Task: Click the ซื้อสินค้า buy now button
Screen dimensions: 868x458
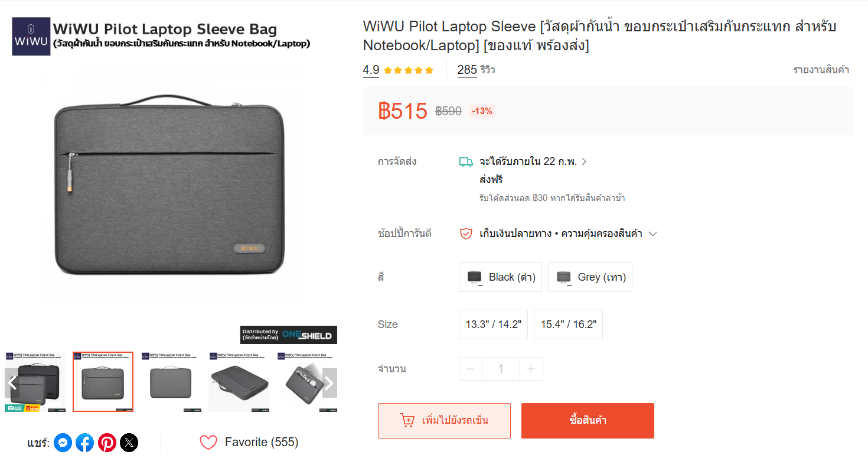Action: coord(588,421)
